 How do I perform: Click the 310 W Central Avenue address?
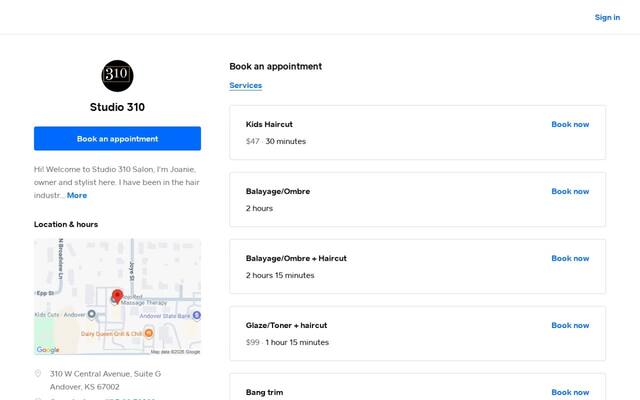coord(105,373)
